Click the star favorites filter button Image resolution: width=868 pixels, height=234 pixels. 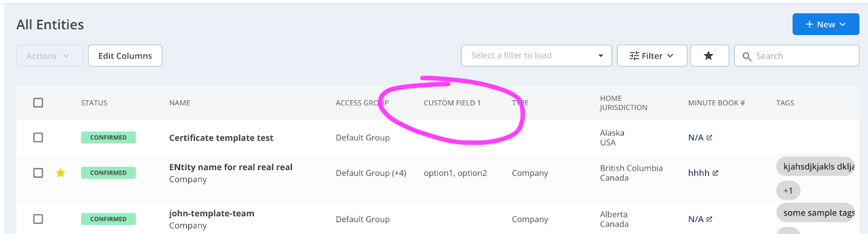709,56
